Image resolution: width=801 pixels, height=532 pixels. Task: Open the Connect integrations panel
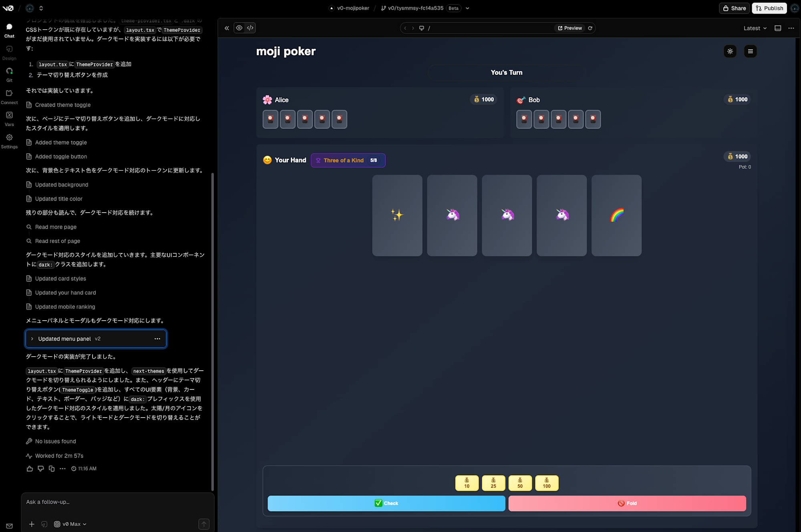coord(9,96)
